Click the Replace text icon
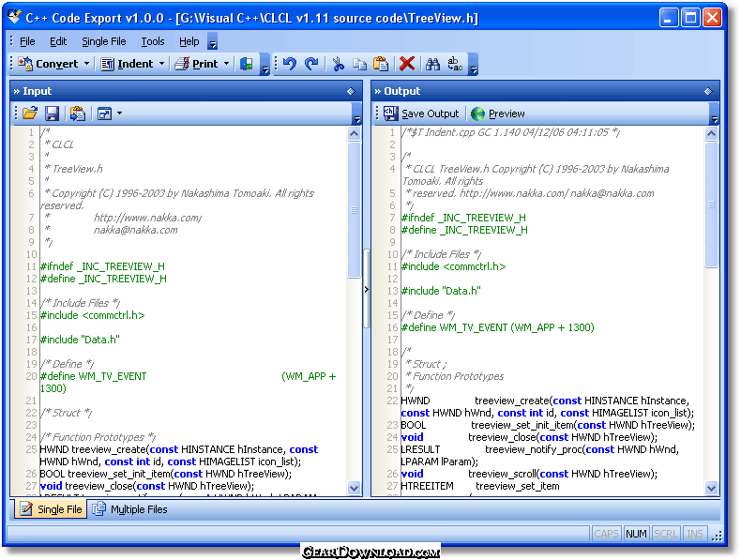The width and height of the screenshot is (741, 560). [x=455, y=64]
